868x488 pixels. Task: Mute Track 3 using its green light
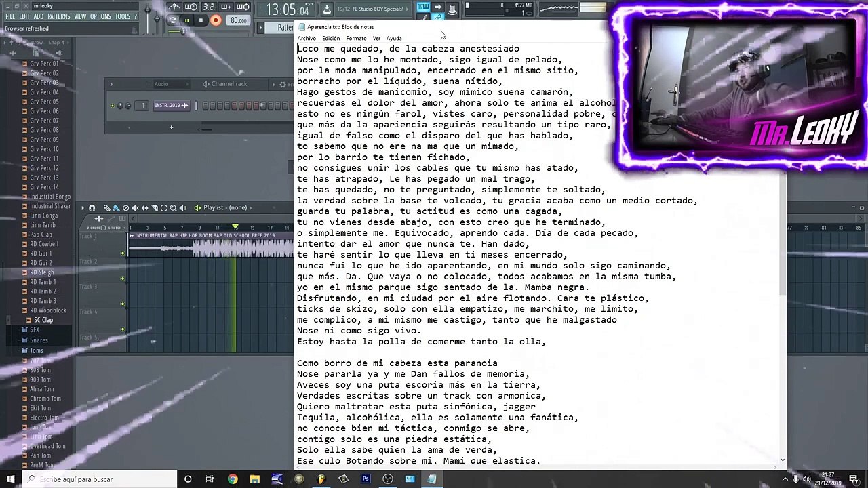[123, 304]
